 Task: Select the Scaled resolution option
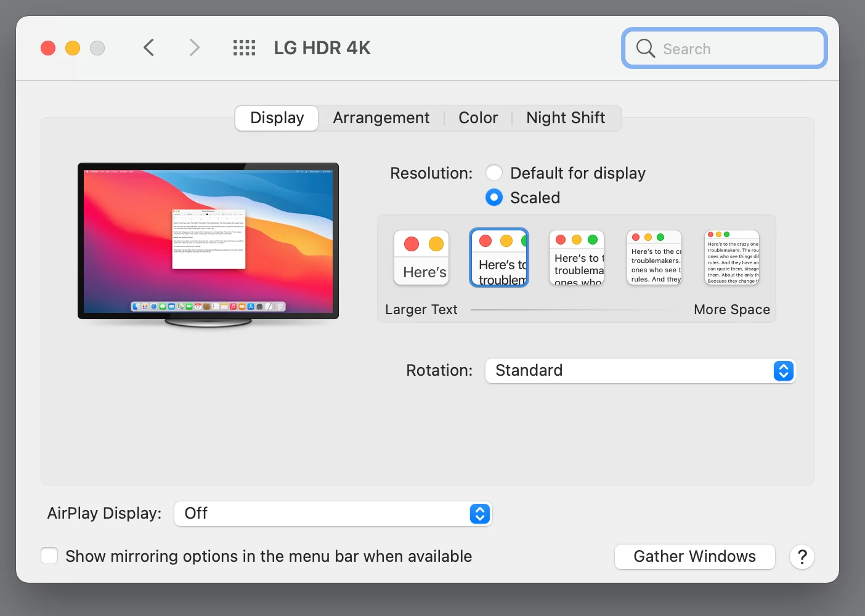[494, 197]
